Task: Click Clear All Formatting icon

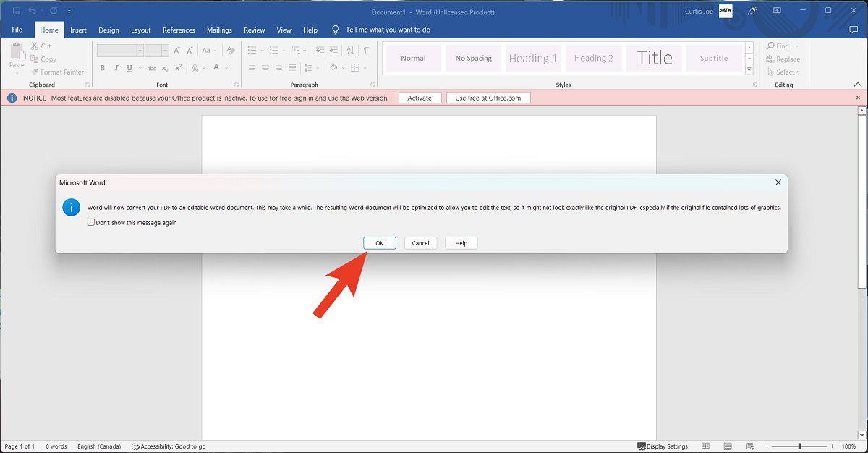Action: point(231,51)
